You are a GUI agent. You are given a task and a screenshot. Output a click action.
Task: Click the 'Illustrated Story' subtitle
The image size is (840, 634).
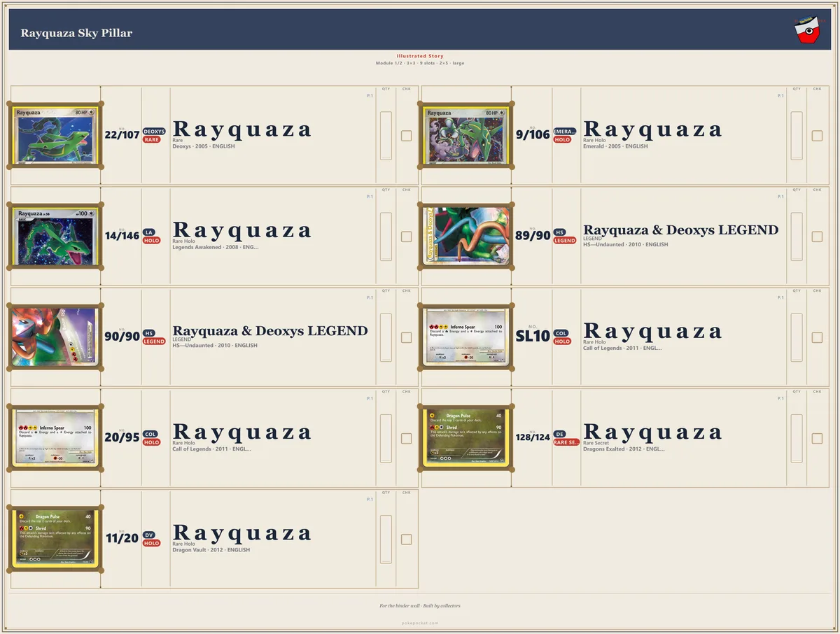(x=420, y=56)
